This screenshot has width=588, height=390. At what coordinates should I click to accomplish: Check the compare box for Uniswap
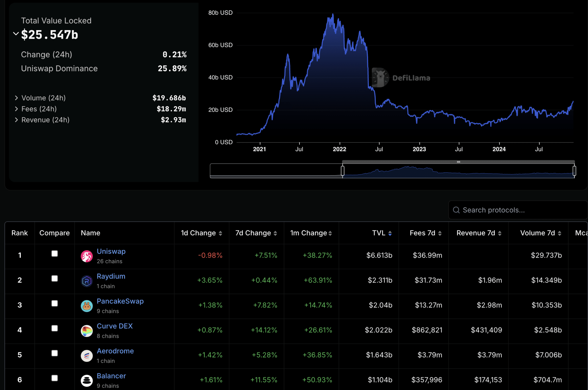(x=55, y=253)
